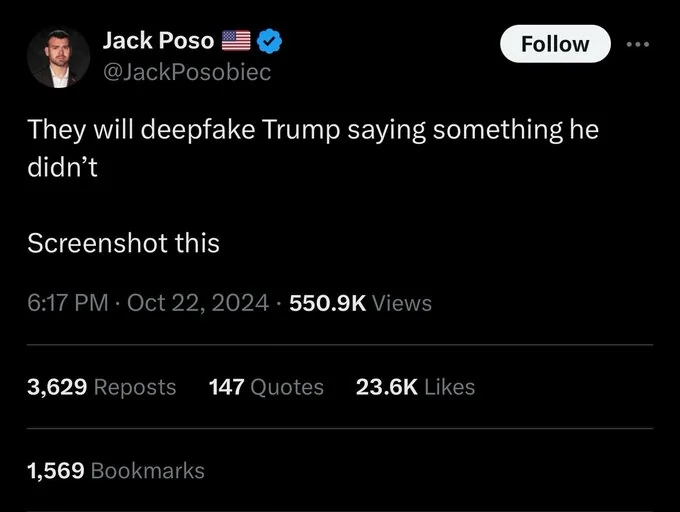680x512 pixels.
Task: Open the three-dot more options menu
Action: pos(636,45)
